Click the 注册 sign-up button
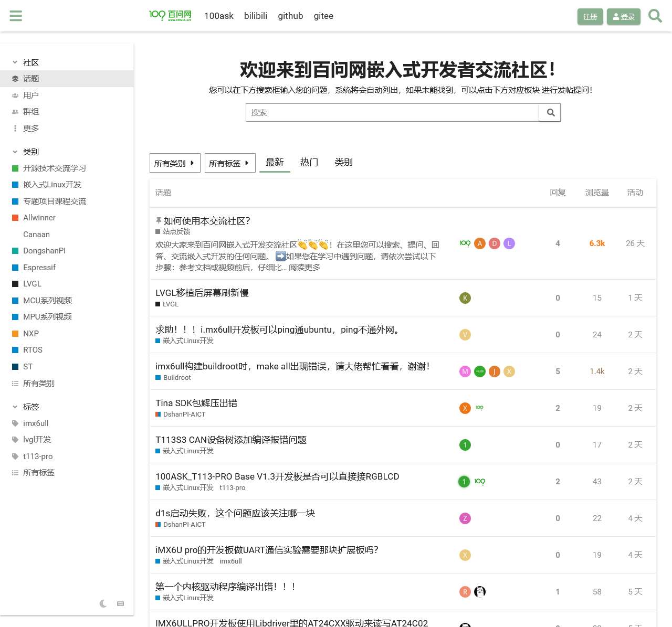 point(590,17)
